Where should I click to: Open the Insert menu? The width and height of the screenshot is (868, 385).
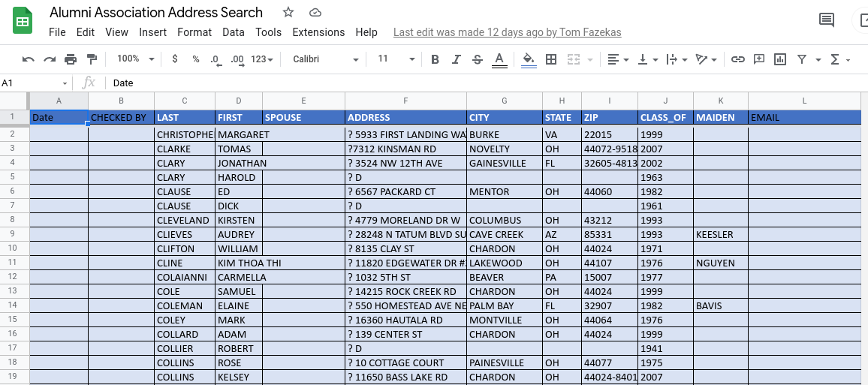click(x=152, y=32)
